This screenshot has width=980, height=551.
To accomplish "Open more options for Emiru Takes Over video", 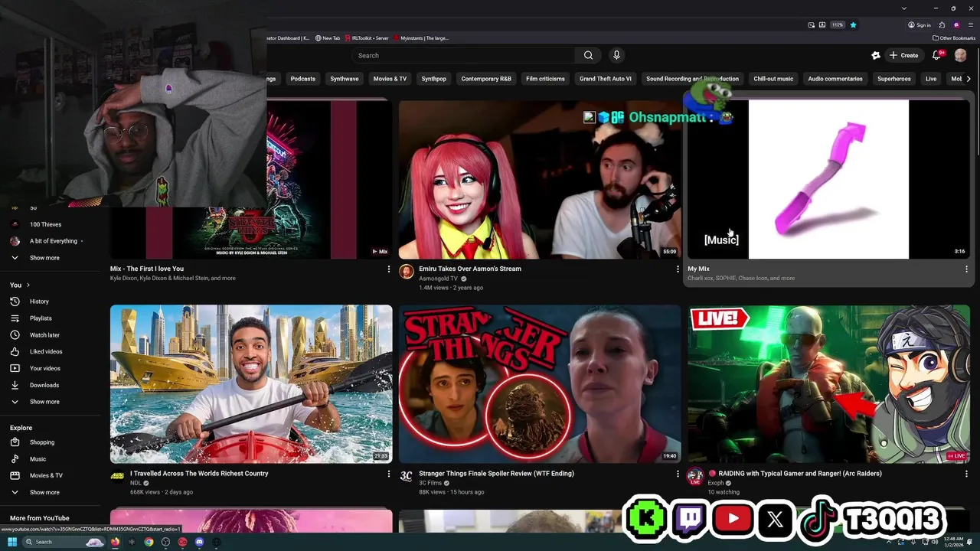I will point(677,269).
